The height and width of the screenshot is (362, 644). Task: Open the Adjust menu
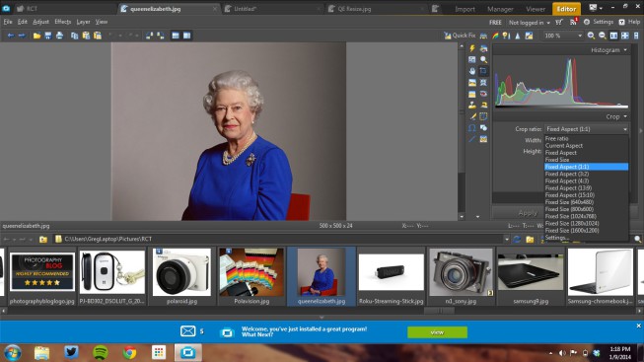click(x=40, y=22)
